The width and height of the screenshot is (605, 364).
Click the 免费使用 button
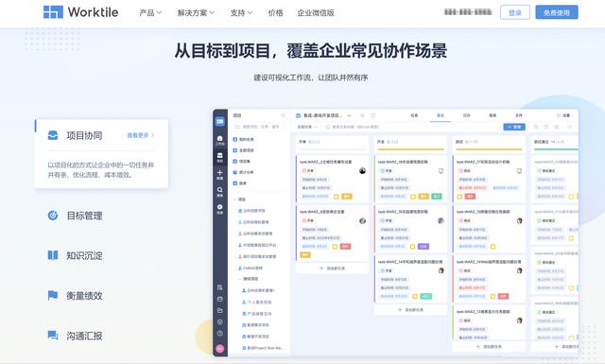[x=557, y=12]
